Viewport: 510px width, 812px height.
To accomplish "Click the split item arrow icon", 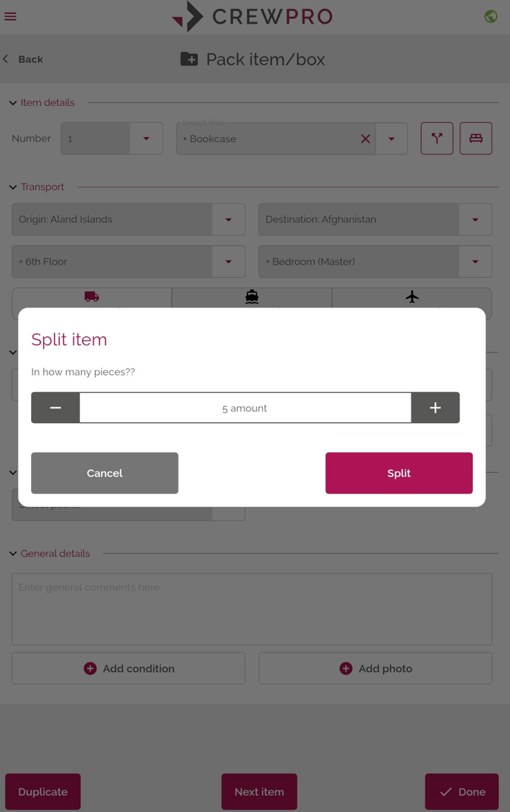I will pyautogui.click(x=437, y=139).
